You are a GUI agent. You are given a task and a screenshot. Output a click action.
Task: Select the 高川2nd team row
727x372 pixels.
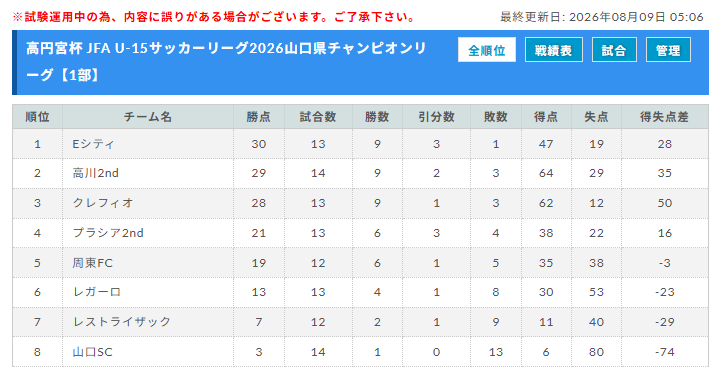tap(360, 173)
